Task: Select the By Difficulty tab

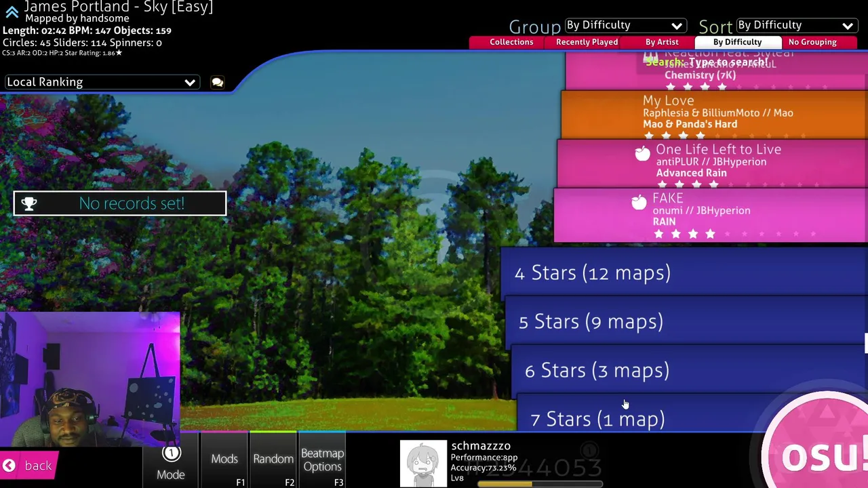Action: [737, 42]
